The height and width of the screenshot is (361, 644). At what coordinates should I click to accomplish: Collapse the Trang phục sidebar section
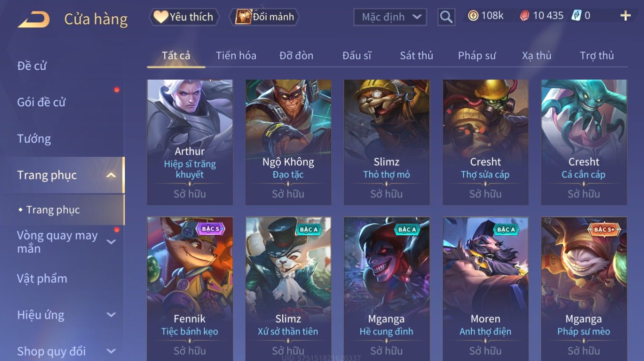click(111, 175)
